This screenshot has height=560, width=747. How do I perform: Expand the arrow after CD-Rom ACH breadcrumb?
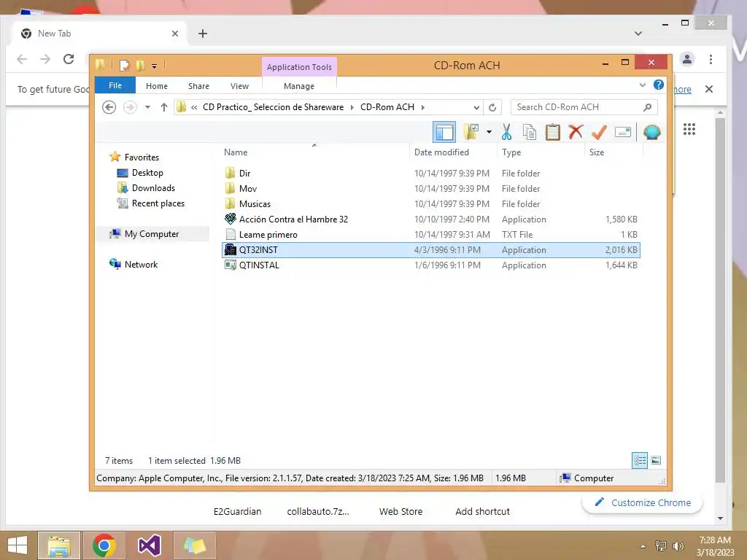[x=422, y=107]
